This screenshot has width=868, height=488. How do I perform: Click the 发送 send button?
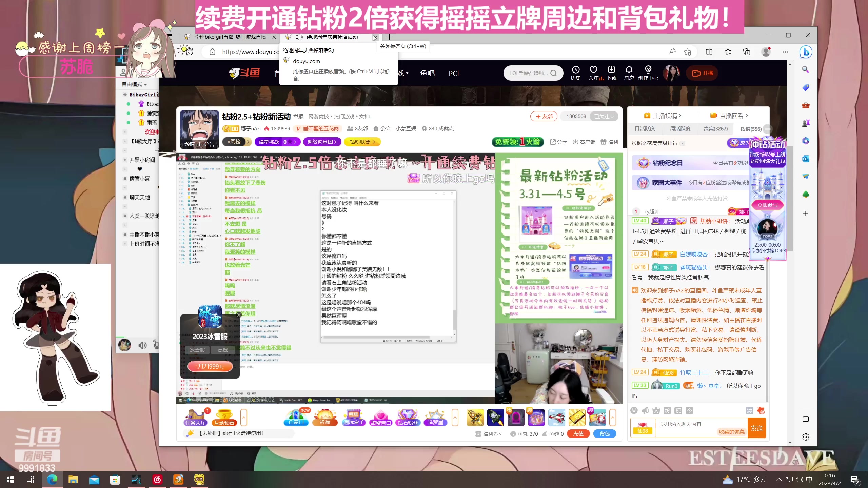756,428
